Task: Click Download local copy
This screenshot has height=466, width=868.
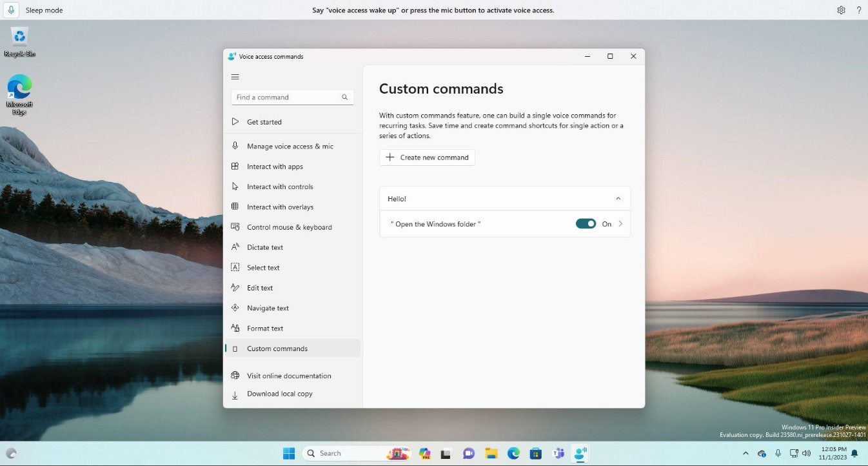Action: (x=292, y=394)
